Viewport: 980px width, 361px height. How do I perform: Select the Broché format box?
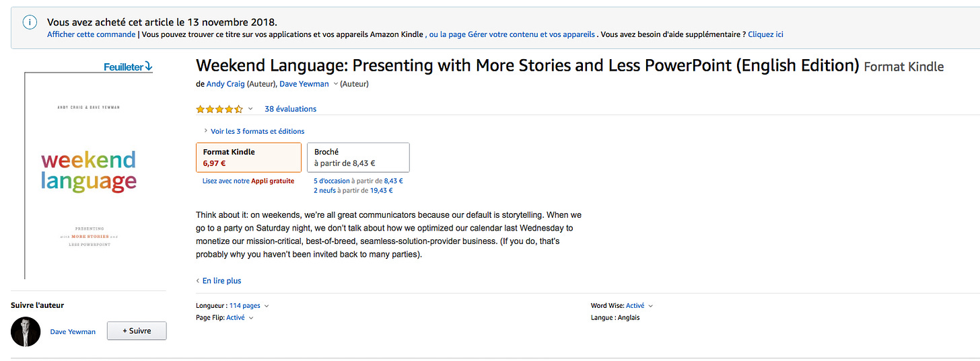point(358,157)
